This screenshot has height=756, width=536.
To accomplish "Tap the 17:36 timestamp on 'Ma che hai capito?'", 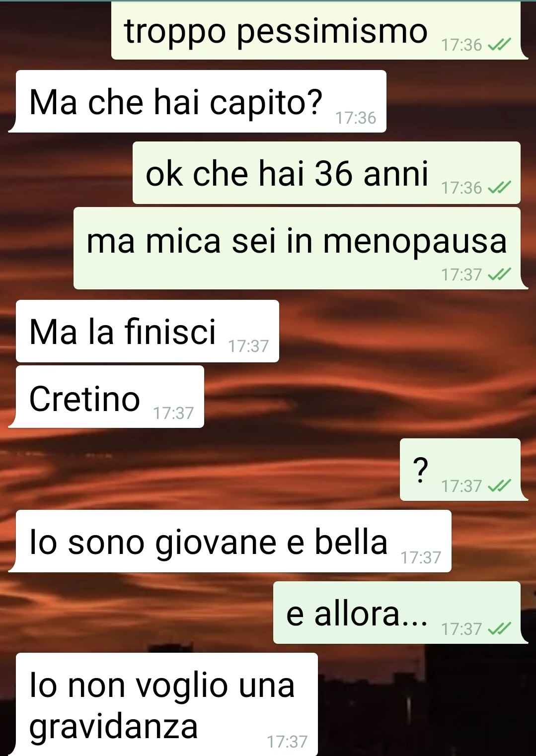I will coord(356,118).
